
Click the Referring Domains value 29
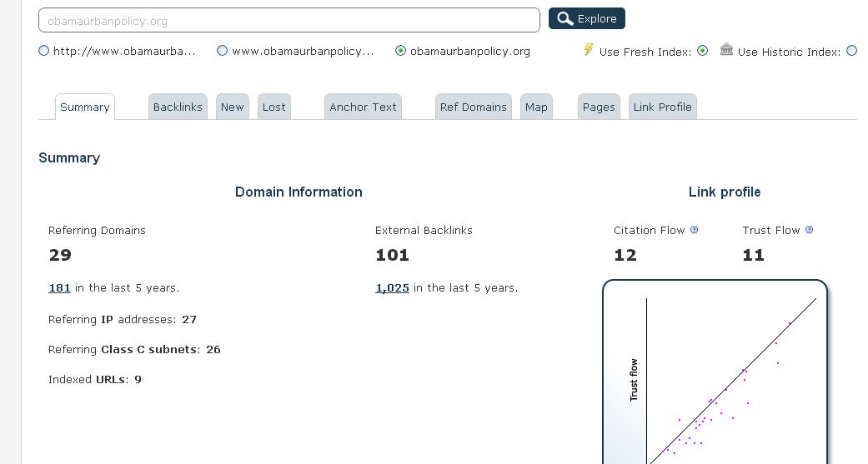60,255
